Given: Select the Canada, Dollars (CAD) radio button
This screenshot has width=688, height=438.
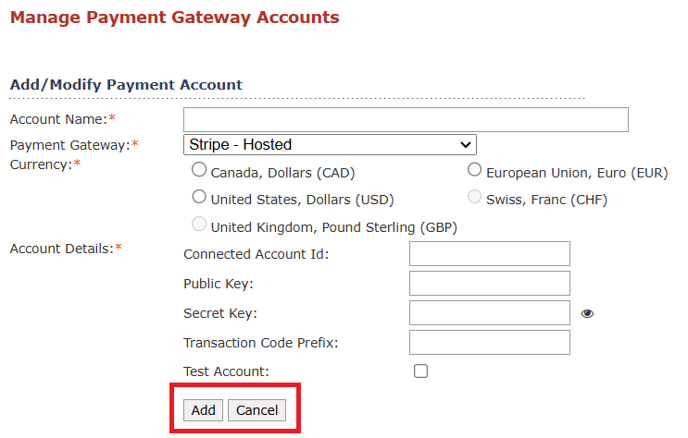Looking at the screenshot, I should [199, 170].
